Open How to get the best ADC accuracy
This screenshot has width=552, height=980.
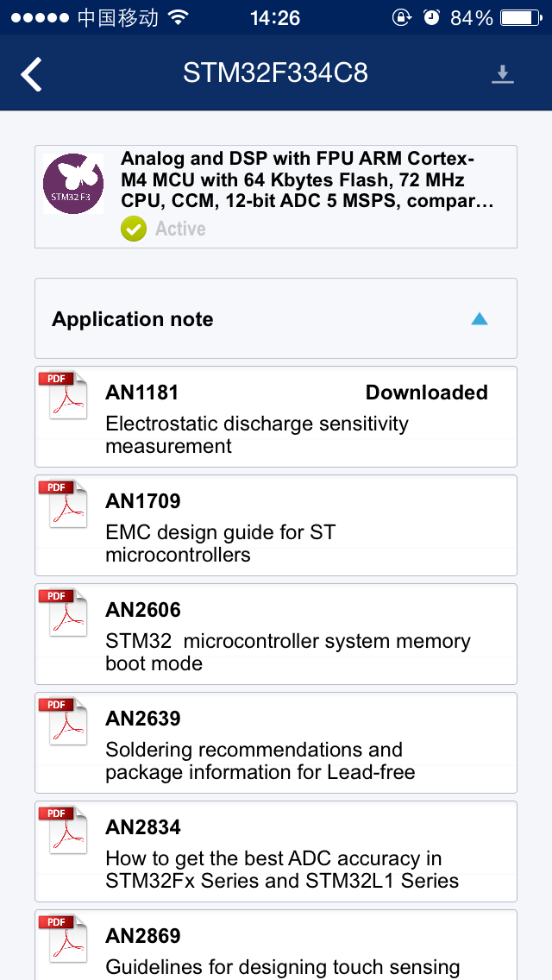pos(282,870)
